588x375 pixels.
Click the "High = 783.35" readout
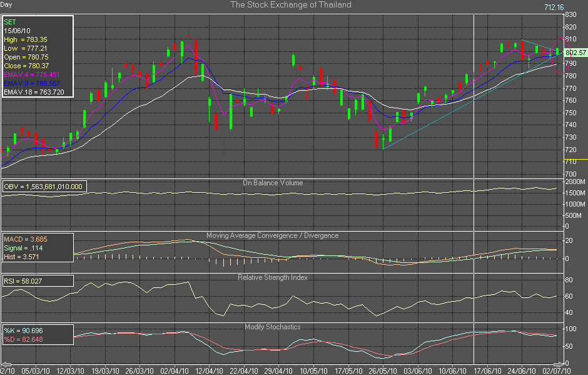26,39
